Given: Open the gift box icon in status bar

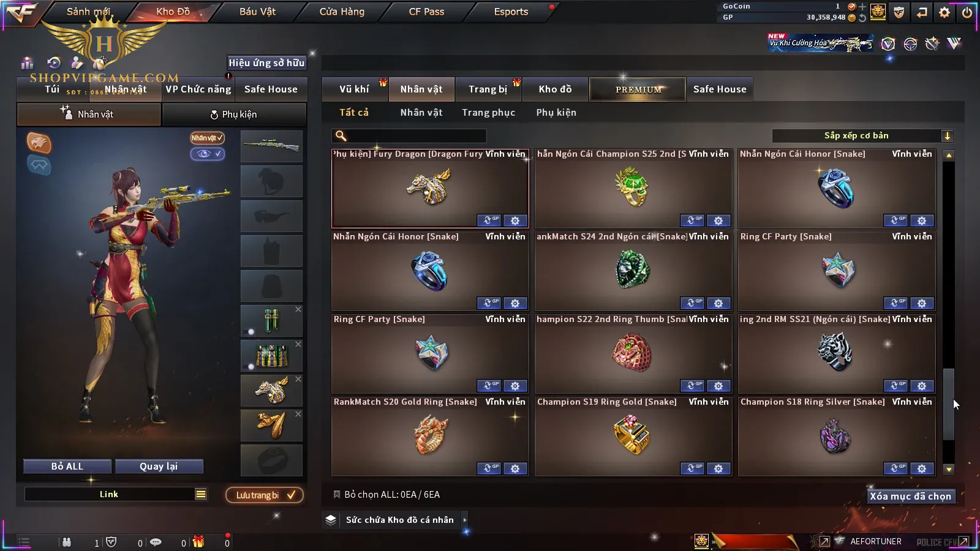Looking at the screenshot, I should (x=198, y=542).
